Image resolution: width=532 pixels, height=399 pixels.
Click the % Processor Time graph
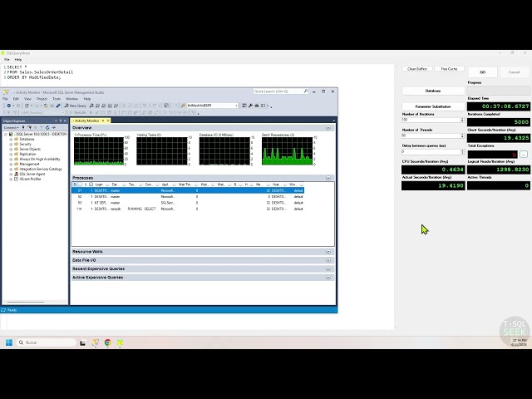point(99,151)
